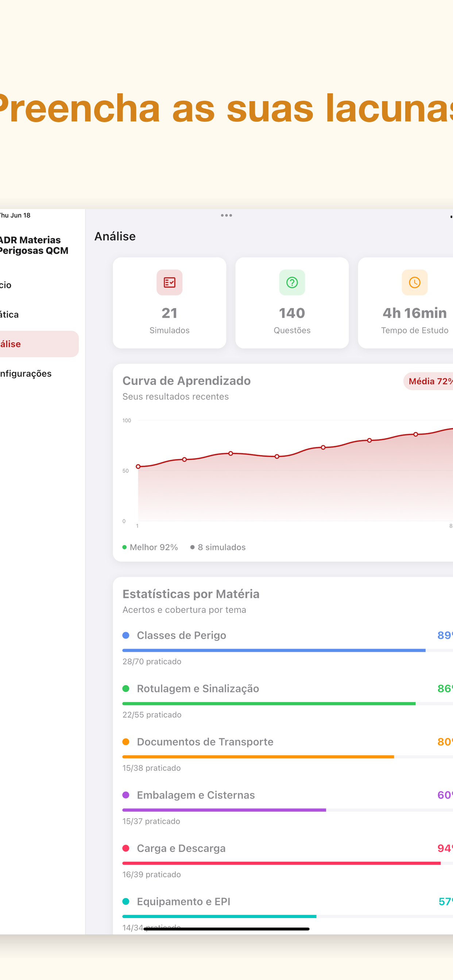
Task: Click the Embalagem e Cisternas label
Action: (196, 795)
